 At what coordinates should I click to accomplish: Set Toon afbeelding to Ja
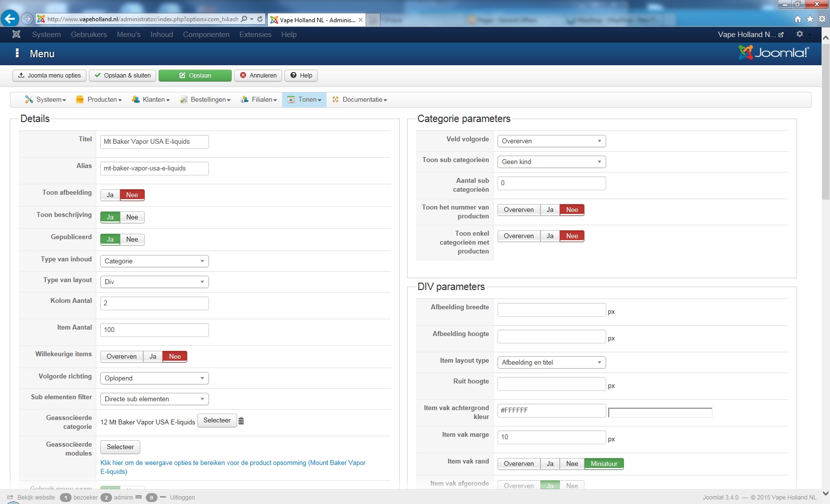(x=110, y=195)
